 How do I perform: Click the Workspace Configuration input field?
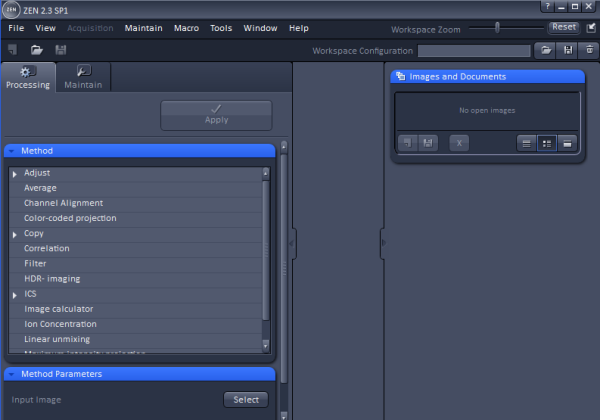(x=474, y=50)
